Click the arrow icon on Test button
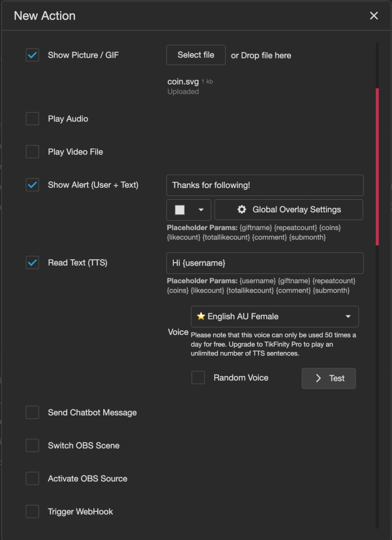 pos(318,378)
